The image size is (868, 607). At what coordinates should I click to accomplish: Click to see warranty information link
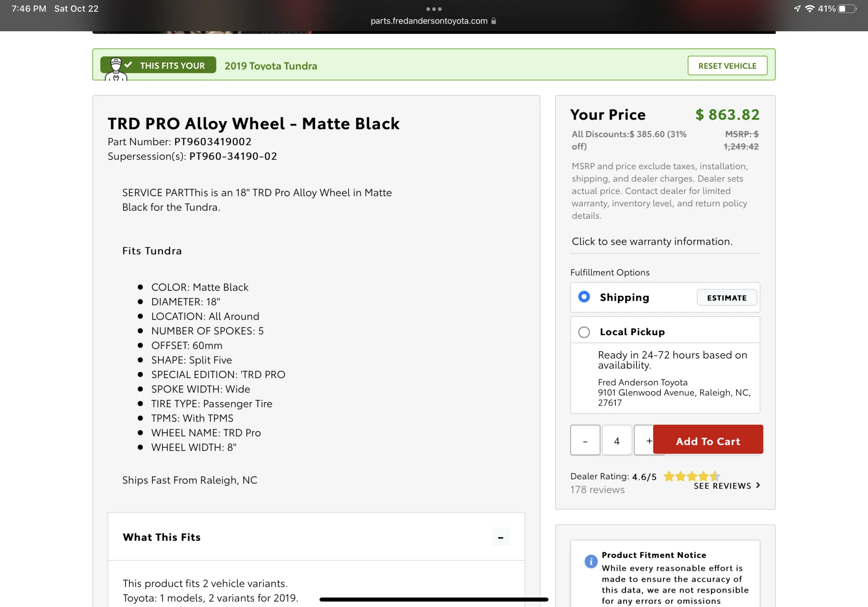click(x=652, y=242)
